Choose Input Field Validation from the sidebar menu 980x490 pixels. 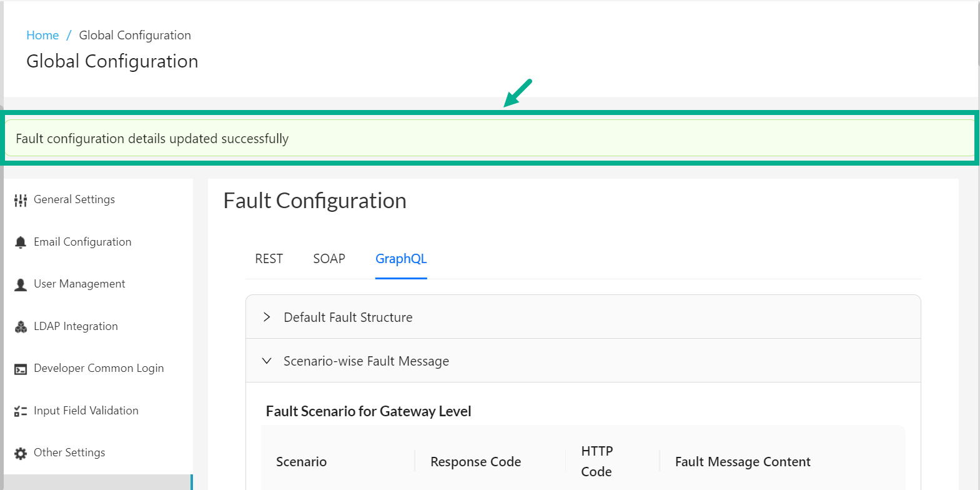point(86,410)
